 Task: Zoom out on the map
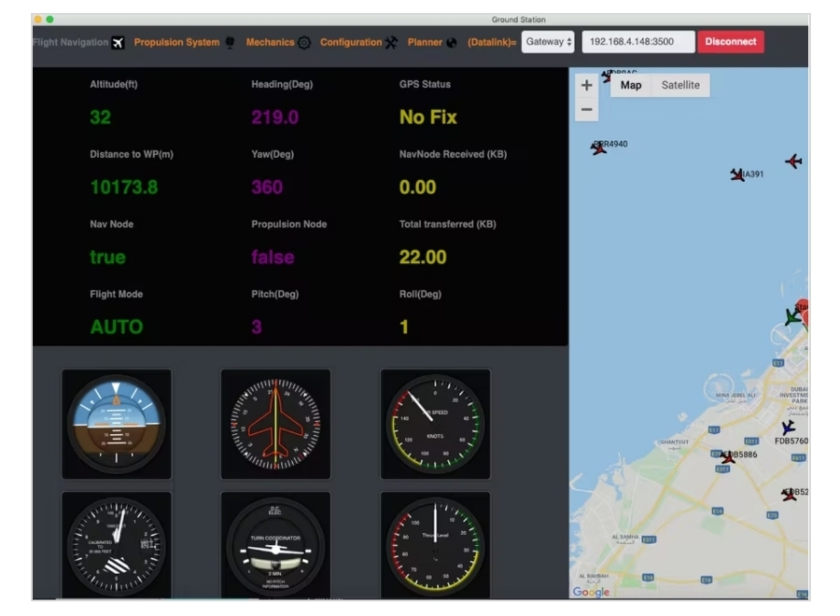click(x=587, y=109)
